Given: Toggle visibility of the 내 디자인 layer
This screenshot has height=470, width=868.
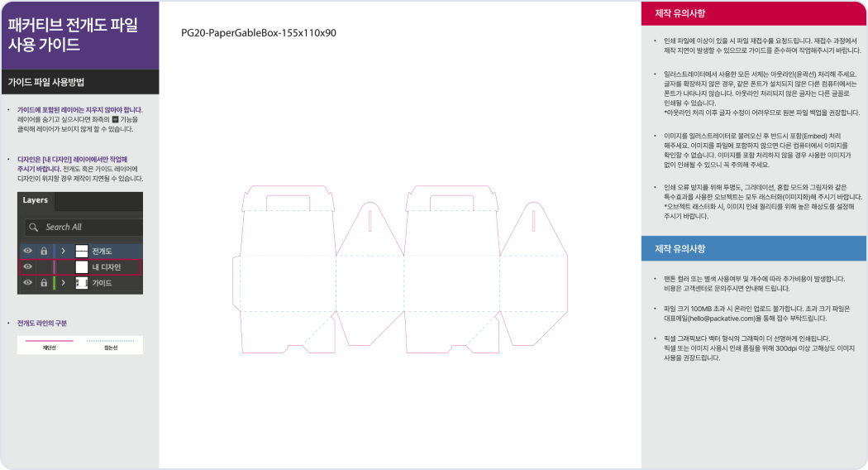Looking at the screenshot, I should (x=27, y=266).
